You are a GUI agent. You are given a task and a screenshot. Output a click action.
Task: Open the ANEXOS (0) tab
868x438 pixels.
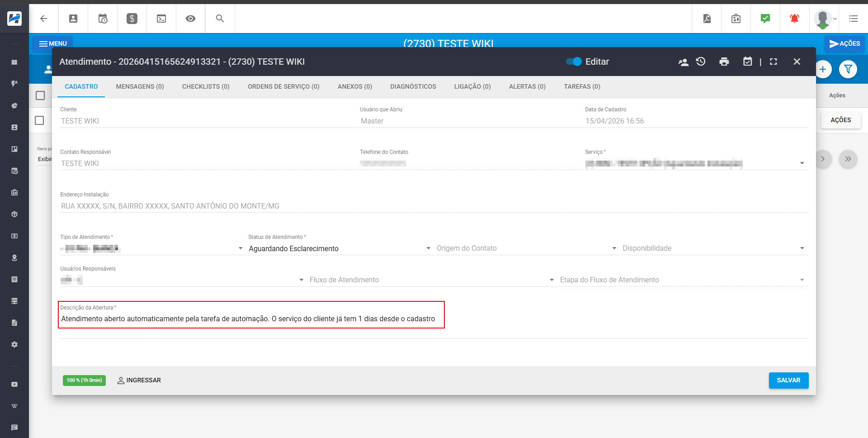[x=355, y=86]
